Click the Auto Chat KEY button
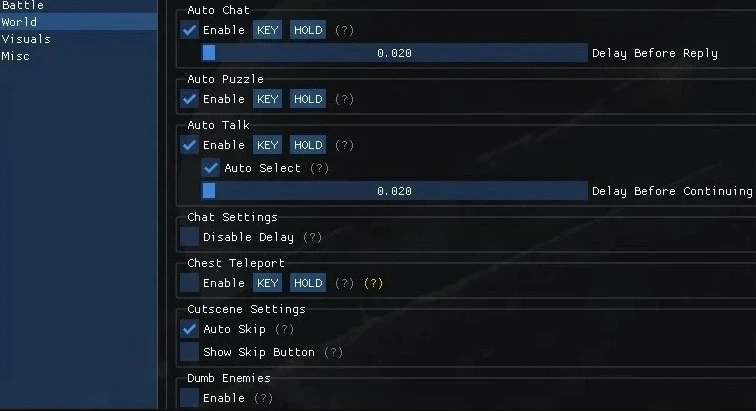 [267, 31]
